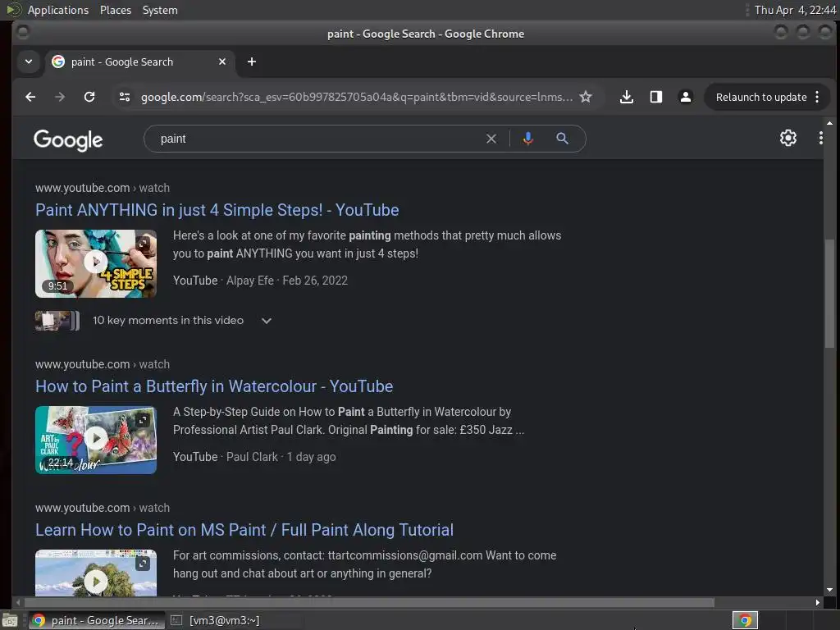840x630 pixels.
Task: Expand the tab search dropdown arrow
Action: coord(29,62)
